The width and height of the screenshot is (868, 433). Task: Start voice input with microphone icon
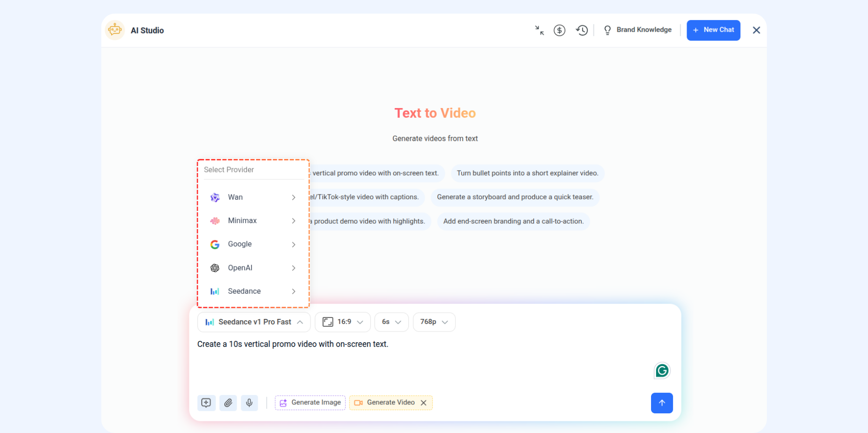click(x=250, y=403)
